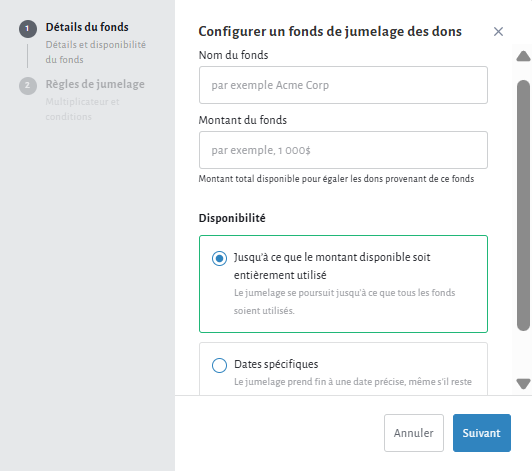Screen dimensions: 532x471
Task: Click the Annuler button
Action: [414, 433]
